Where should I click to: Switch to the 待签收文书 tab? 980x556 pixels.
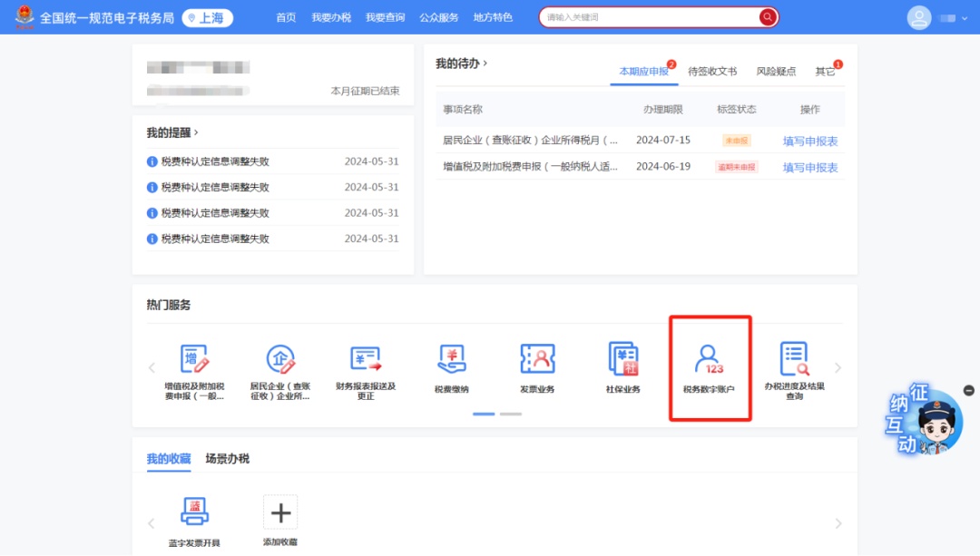[712, 72]
